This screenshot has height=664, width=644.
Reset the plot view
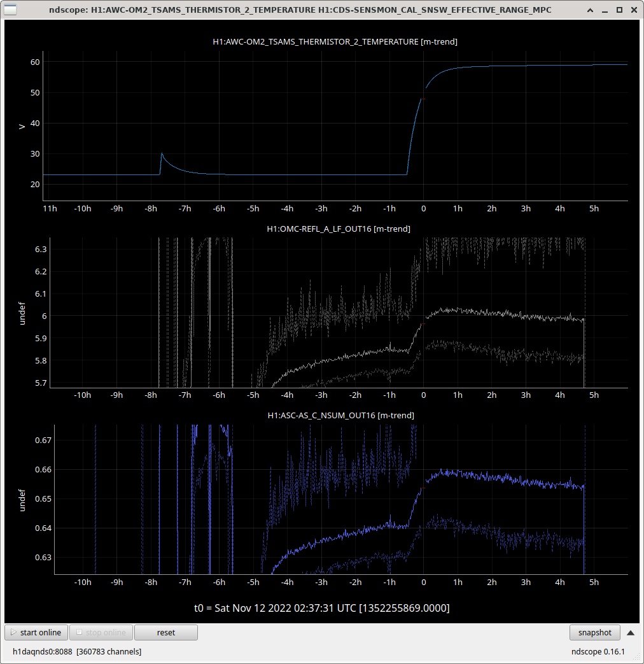tap(166, 632)
